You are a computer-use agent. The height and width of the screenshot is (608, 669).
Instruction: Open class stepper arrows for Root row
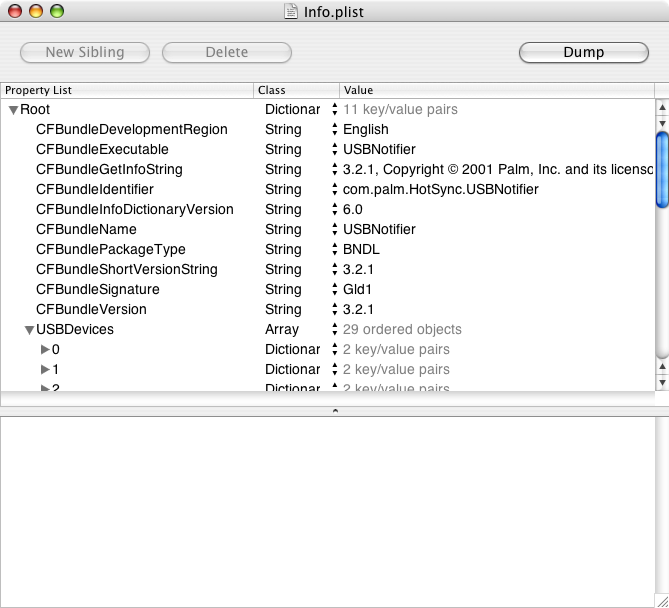(x=334, y=110)
